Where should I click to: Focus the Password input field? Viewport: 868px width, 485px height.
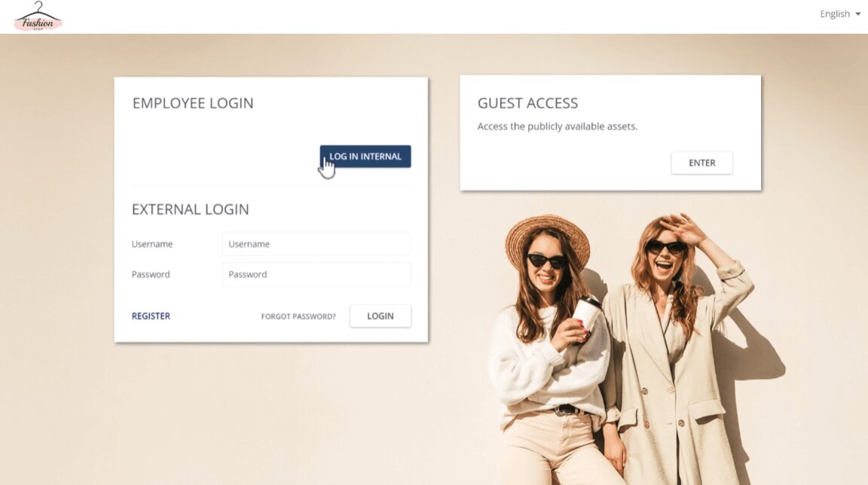tap(316, 274)
